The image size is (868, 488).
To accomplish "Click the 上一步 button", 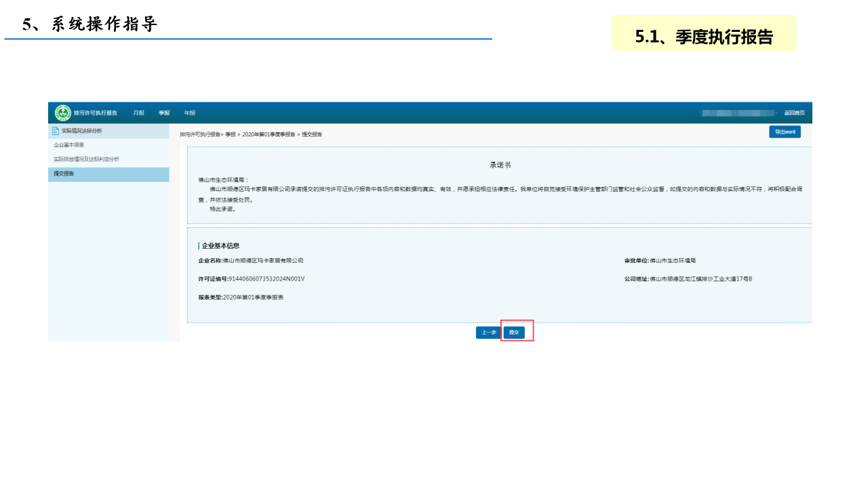I will point(488,333).
